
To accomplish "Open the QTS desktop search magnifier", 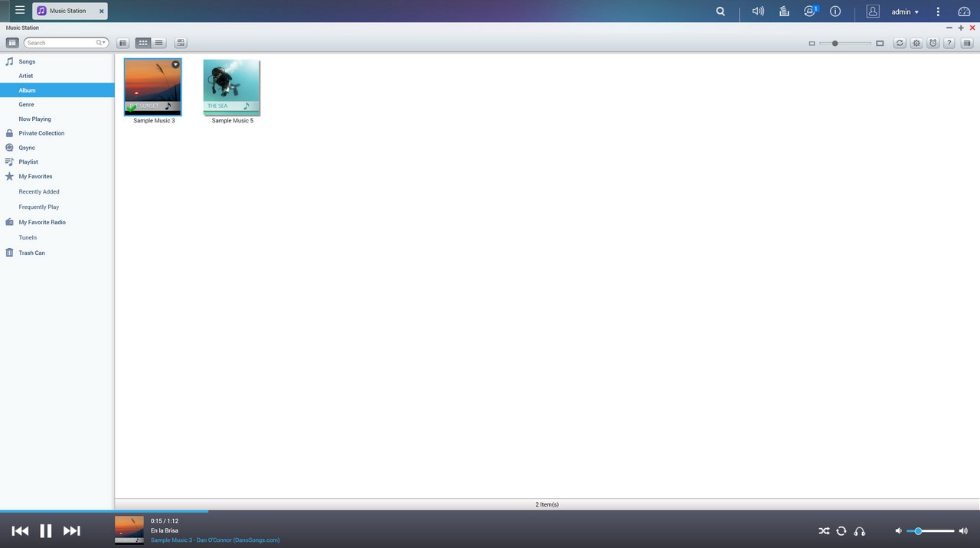I will coord(720,11).
